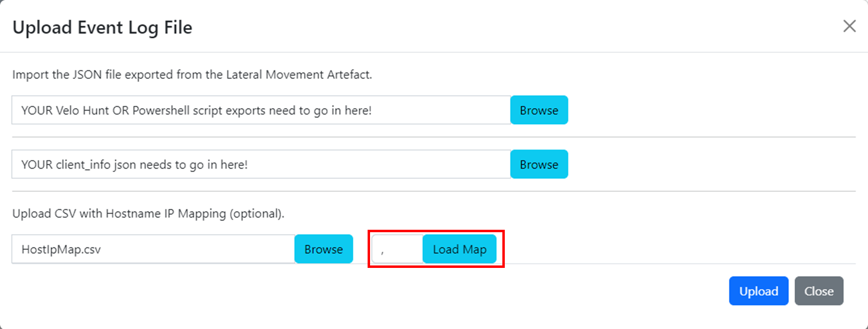The height and width of the screenshot is (329, 868).
Task: Click the divider under the Velo Hunt row
Action: (x=434, y=137)
